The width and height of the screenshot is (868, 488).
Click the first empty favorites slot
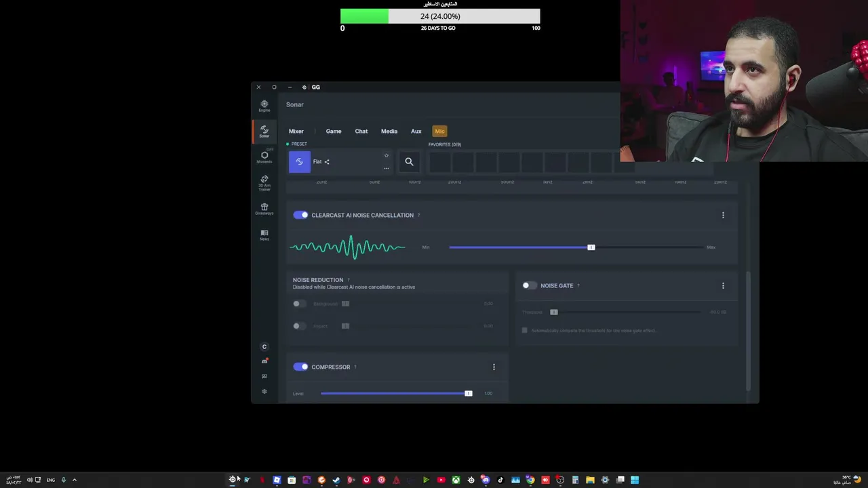coord(439,162)
